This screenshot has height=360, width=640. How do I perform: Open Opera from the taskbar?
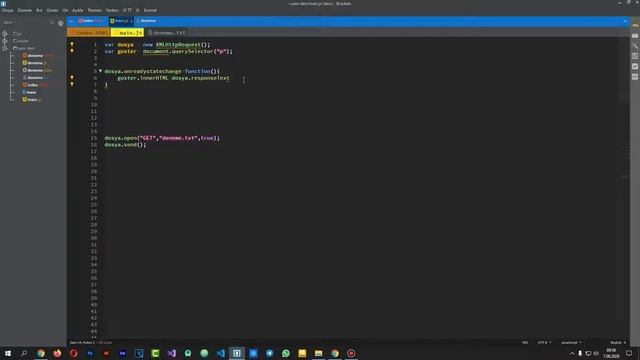point(73,353)
